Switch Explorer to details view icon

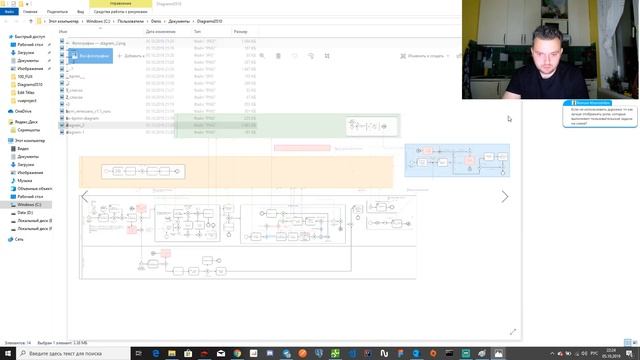tap(627, 342)
